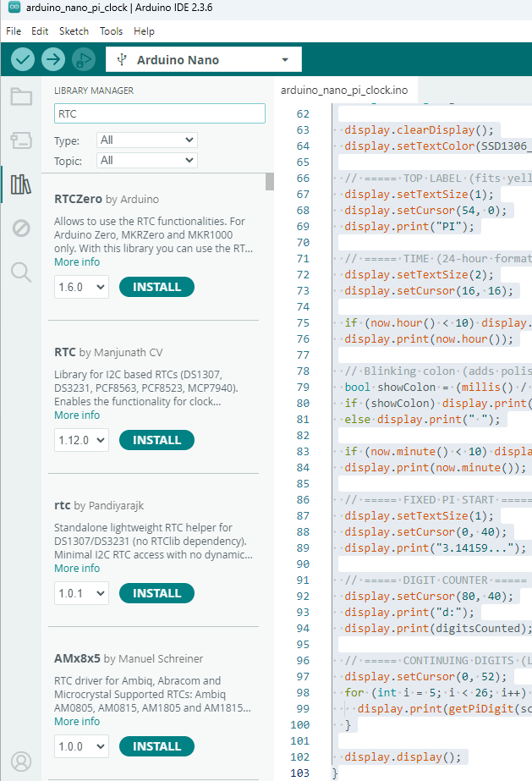Image resolution: width=532 pixels, height=781 pixels.
Task: Install the AMx8x5 library
Action: click(x=156, y=746)
